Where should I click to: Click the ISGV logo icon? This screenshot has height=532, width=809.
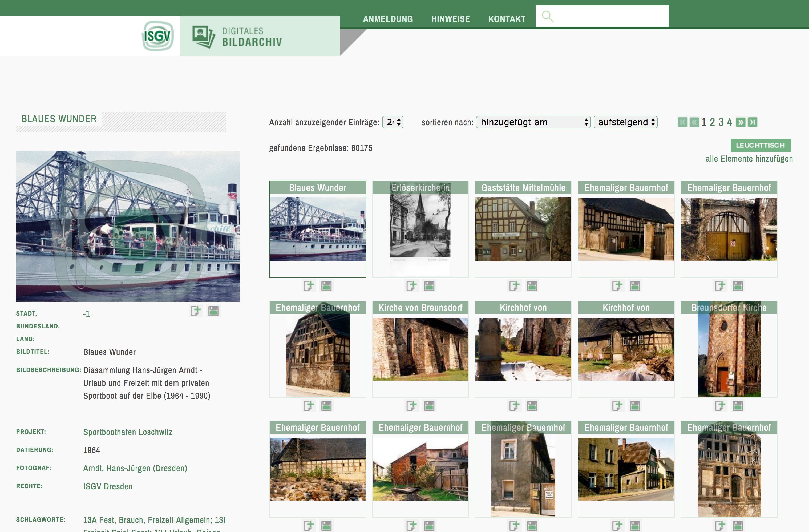tap(157, 36)
